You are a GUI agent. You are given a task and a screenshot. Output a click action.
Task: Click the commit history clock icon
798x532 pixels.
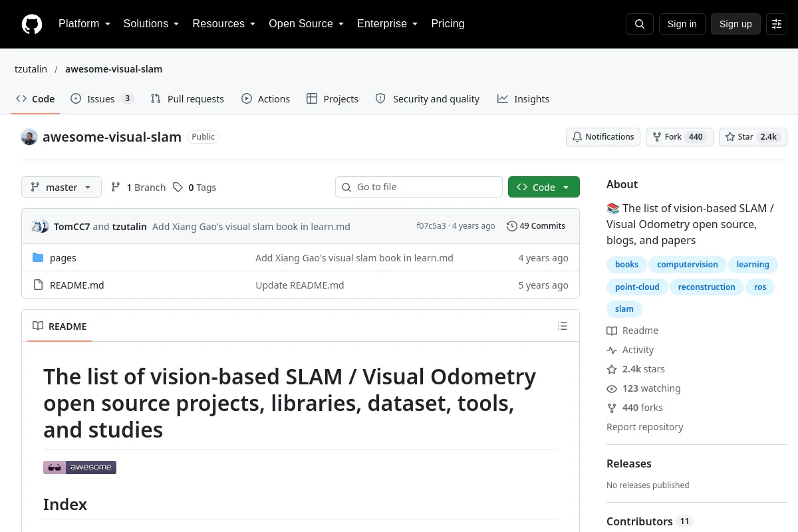point(511,226)
